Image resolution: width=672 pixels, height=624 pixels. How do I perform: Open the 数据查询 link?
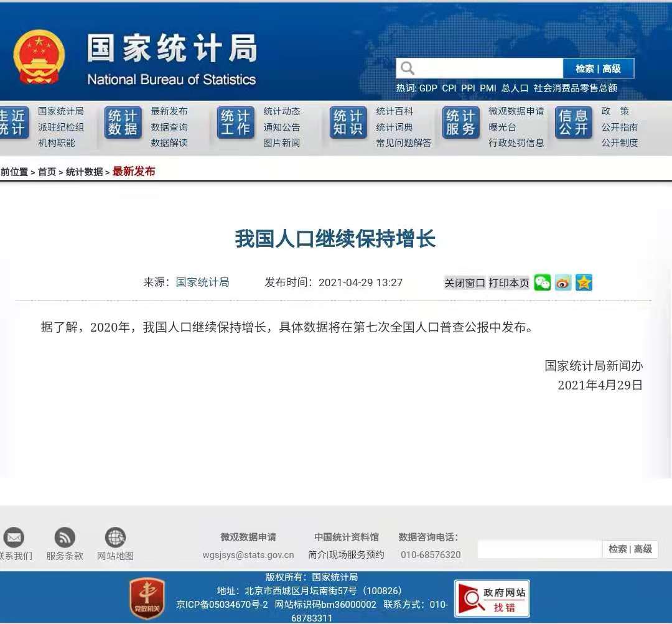(x=169, y=127)
